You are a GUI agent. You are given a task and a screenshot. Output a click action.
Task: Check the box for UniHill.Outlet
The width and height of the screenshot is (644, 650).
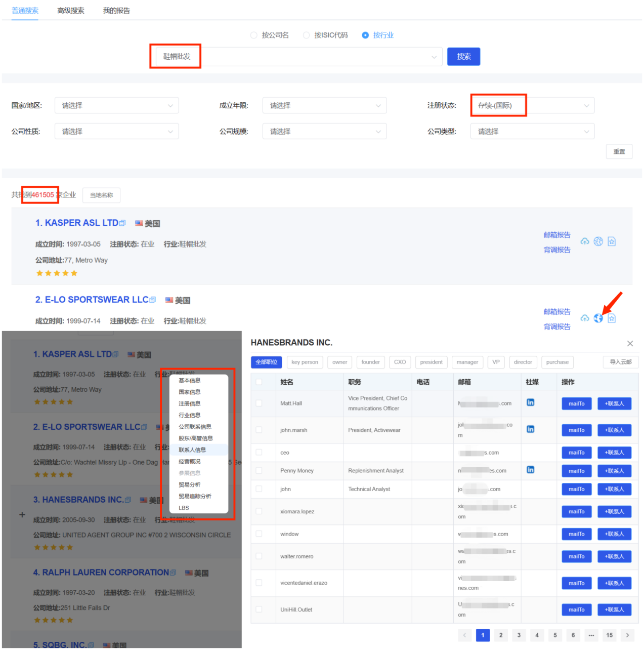[259, 610]
